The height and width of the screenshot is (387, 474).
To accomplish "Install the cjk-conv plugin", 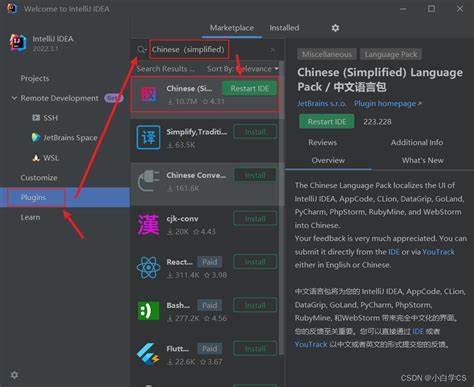I will click(255, 219).
